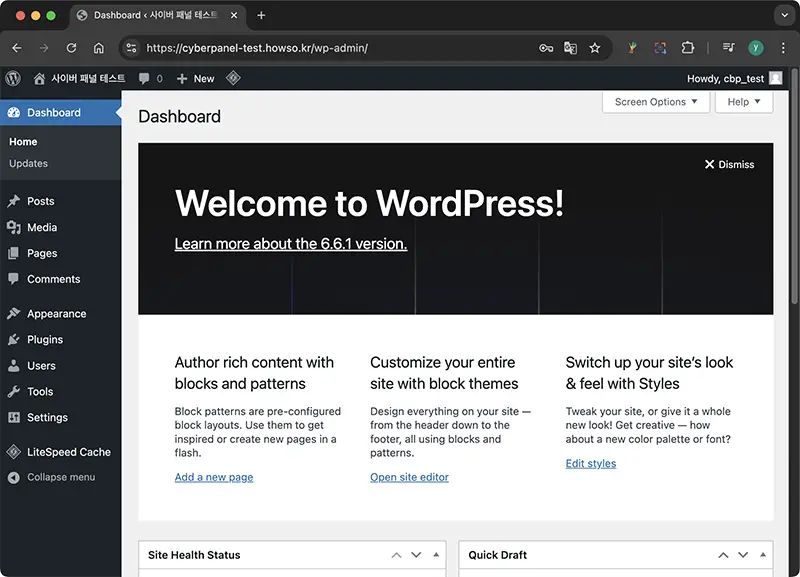Move Quick Draft box up
The image size is (800, 577).
723,555
